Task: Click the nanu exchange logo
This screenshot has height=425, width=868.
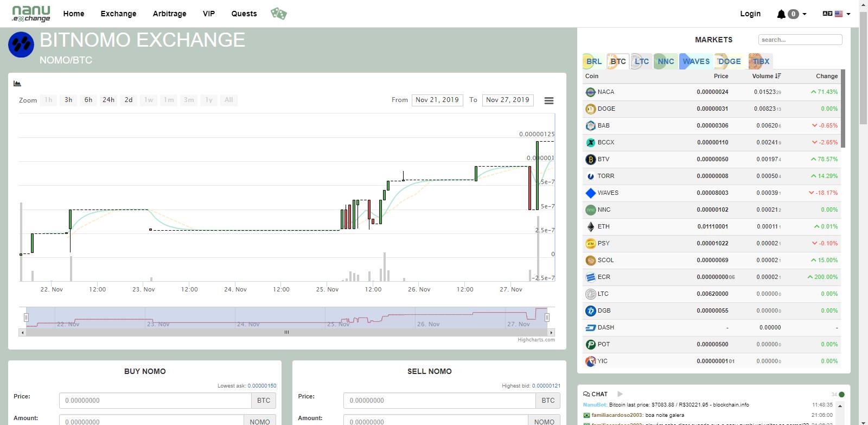Action: [31, 14]
